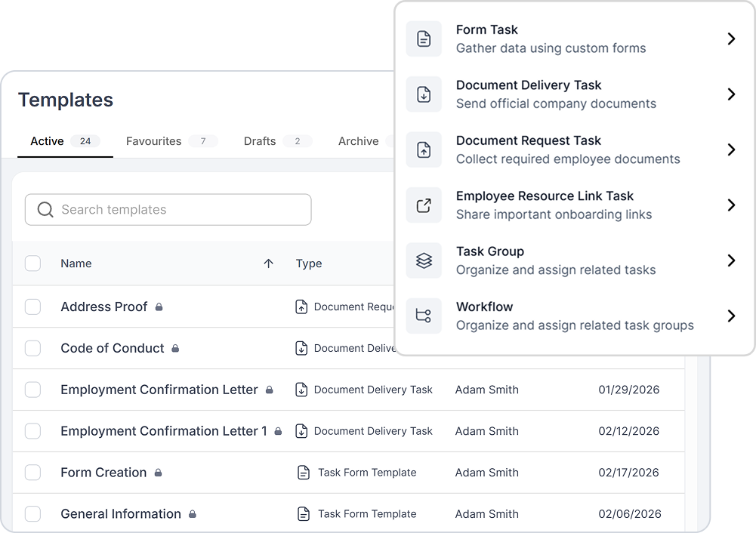Select the Employment Confirmation Letter 1 checkbox
This screenshot has height=533, width=756.
click(x=32, y=431)
